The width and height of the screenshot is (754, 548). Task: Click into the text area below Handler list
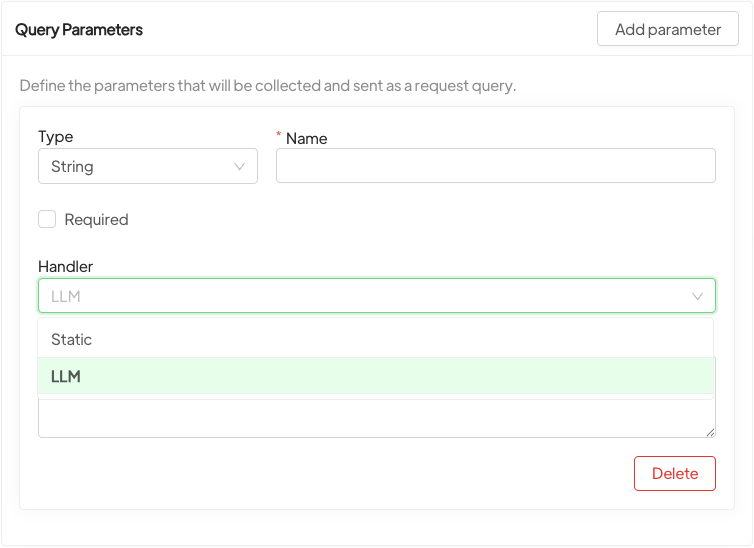(x=375, y=419)
